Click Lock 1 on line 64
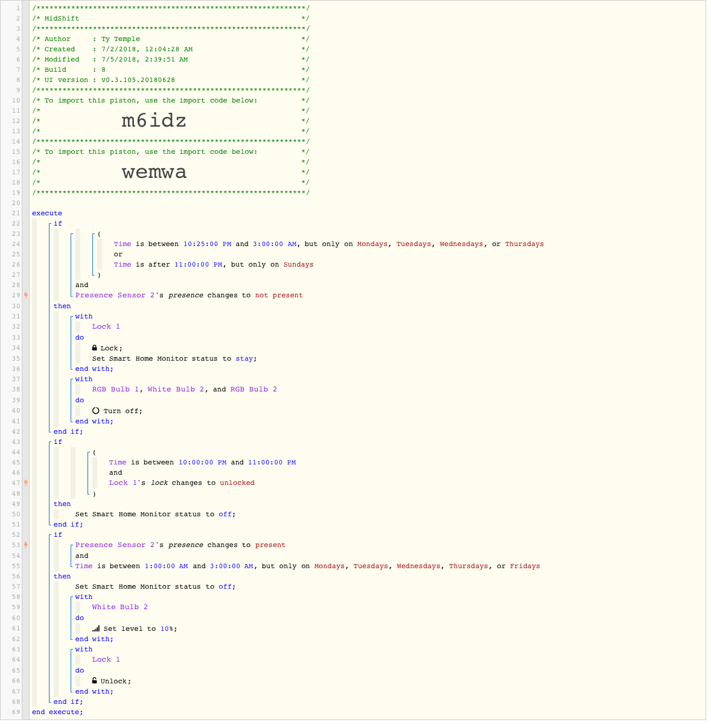The height and width of the screenshot is (728, 711). pyautogui.click(x=106, y=660)
